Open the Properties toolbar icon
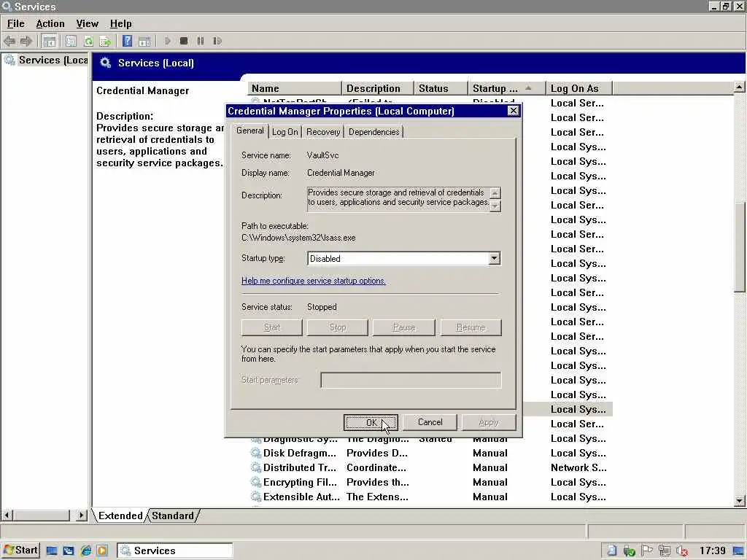 pos(71,41)
